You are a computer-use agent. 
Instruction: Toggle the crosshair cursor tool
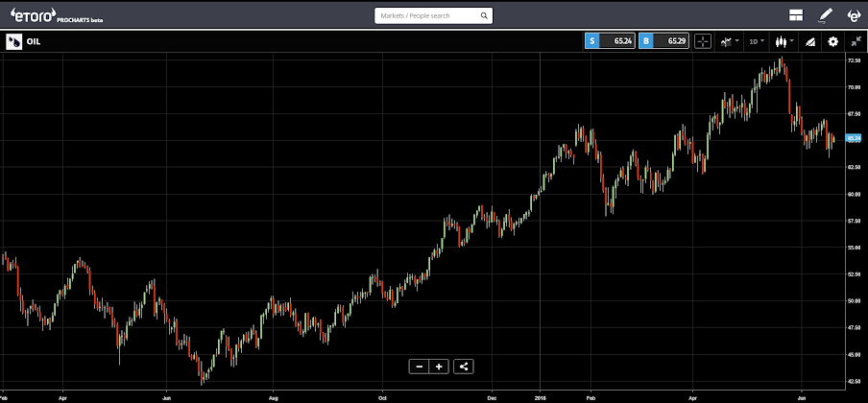tap(703, 41)
